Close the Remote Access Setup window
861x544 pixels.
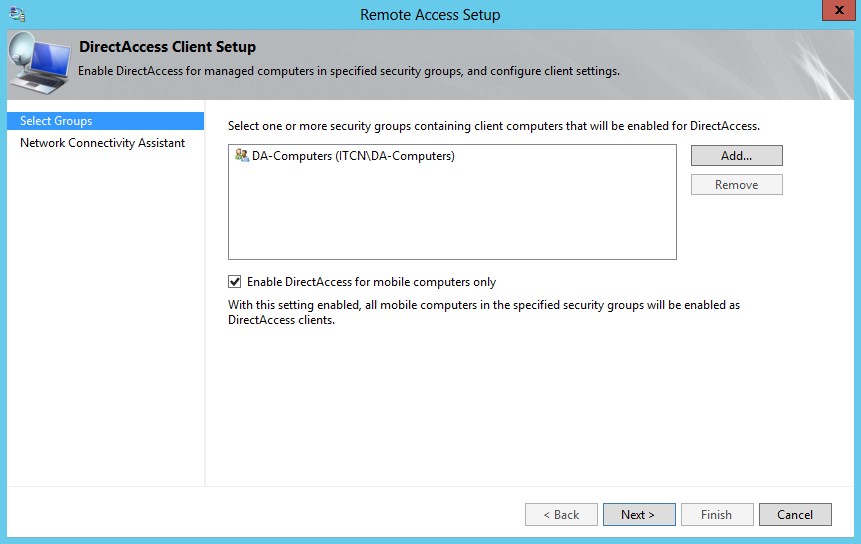tap(836, 13)
